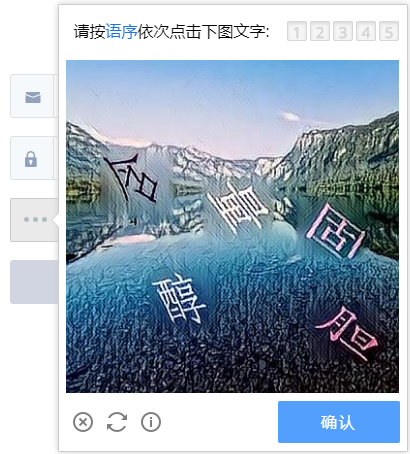Screen dimensions: 410x454
Task: Click the padlock password icon
Action: (x=31, y=159)
